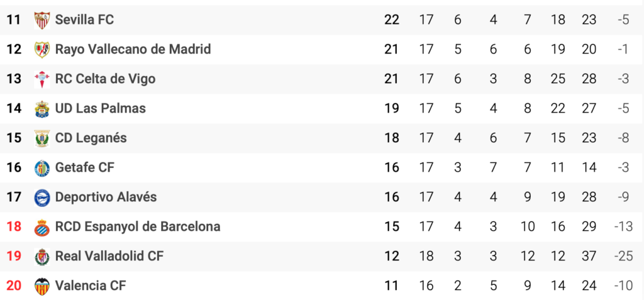Screen dimensions: 644x300
Task: Open RCD Espanyol de Barcelona link
Action: click(138, 226)
